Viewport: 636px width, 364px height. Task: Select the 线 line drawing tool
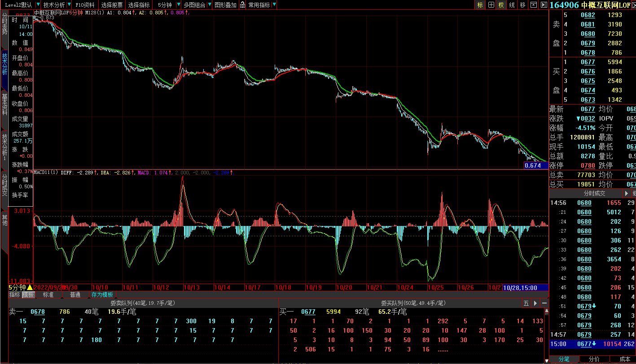tap(512, 5)
